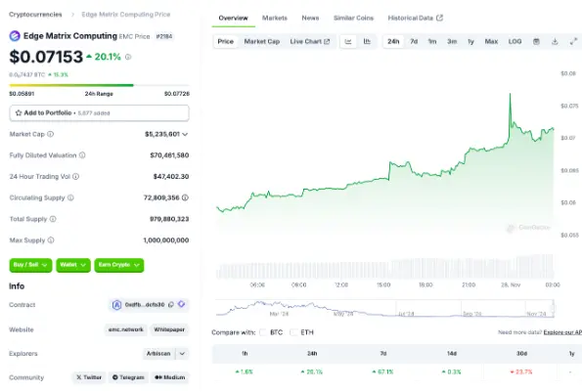Image resolution: width=582 pixels, height=392 pixels.
Task: Select the Price chart tab
Action: (x=226, y=41)
